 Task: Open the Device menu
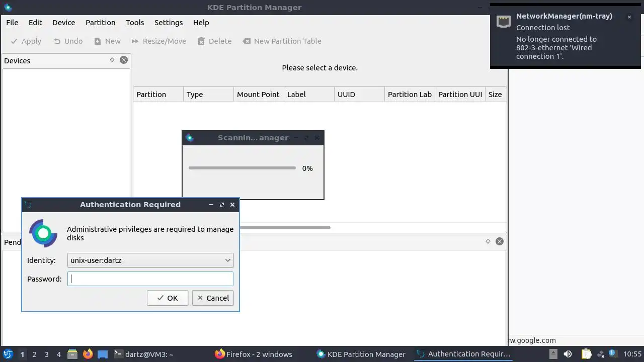(x=63, y=23)
